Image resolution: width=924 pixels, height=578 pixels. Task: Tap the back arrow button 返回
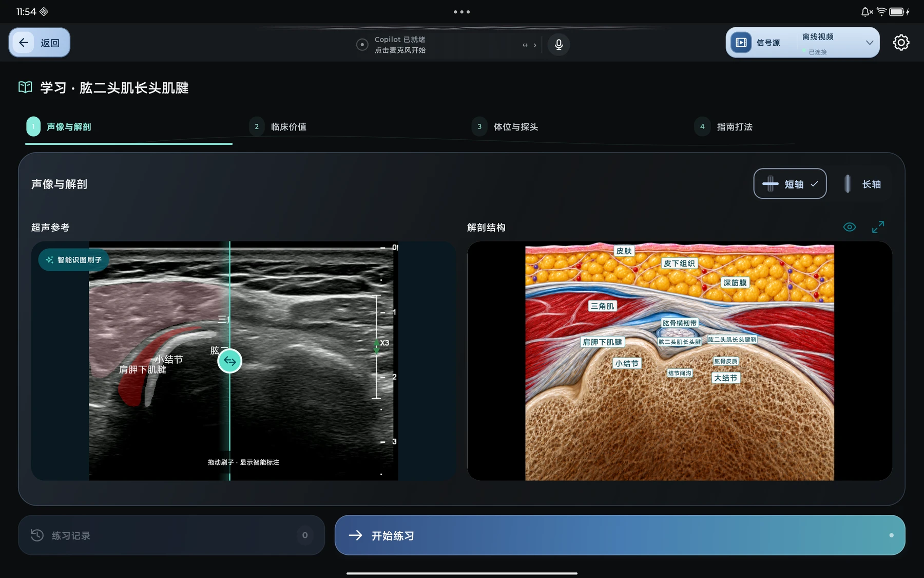click(40, 43)
